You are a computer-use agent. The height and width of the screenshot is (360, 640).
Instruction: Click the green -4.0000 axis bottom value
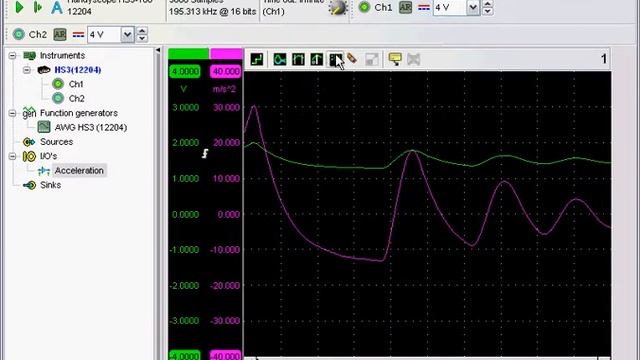click(185, 355)
